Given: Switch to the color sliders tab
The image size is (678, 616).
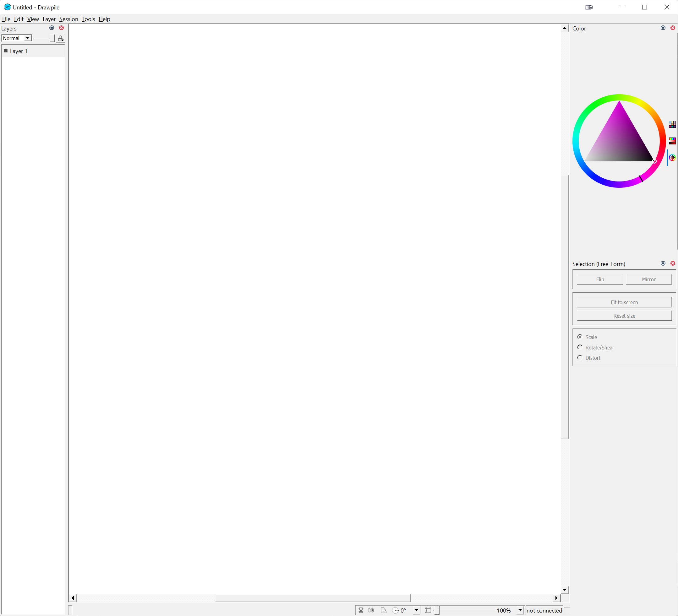Looking at the screenshot, I should click(673, 141).
